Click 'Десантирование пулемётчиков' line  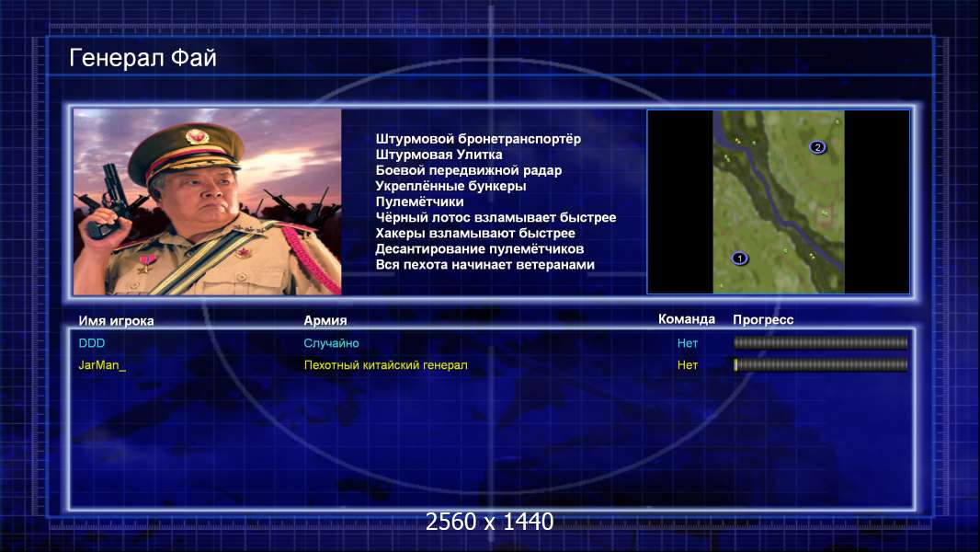pos(479,248)
